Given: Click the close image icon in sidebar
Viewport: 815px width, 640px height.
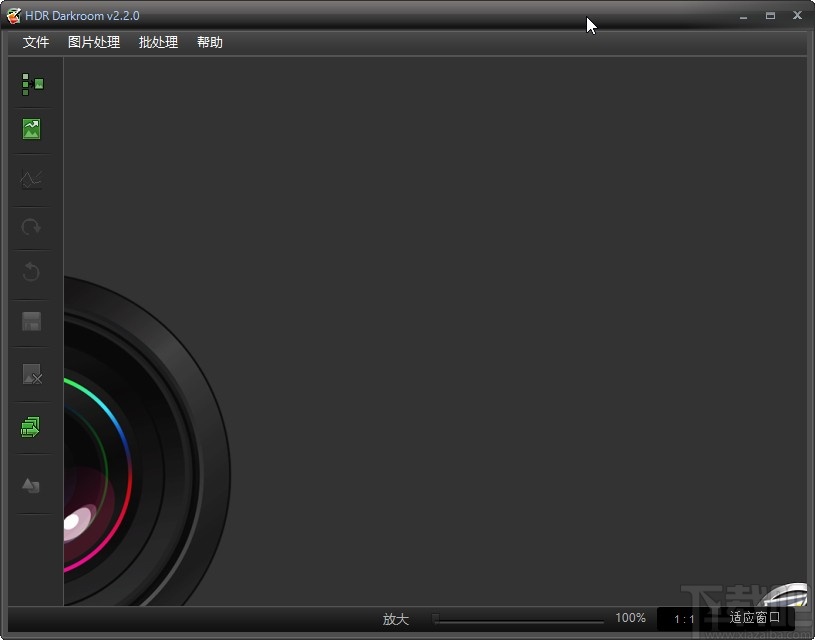Looking at the screenshot, I should click(x=31, y=375).
